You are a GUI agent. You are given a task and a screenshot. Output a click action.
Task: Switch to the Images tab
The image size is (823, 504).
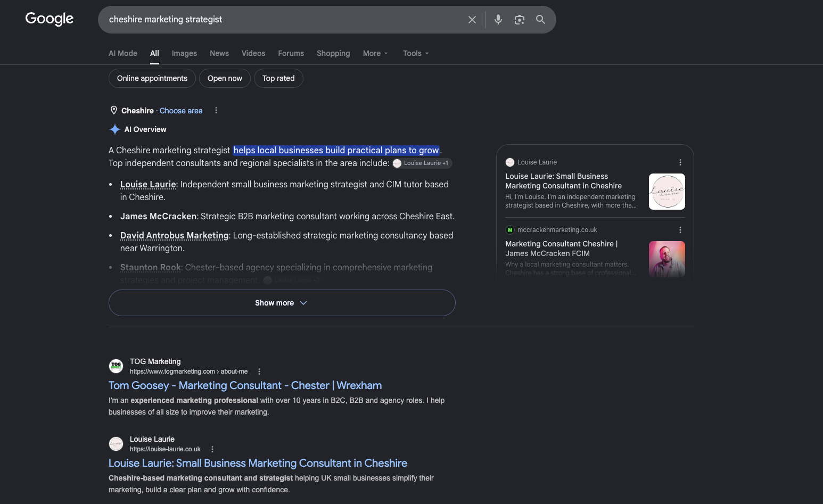184,53
